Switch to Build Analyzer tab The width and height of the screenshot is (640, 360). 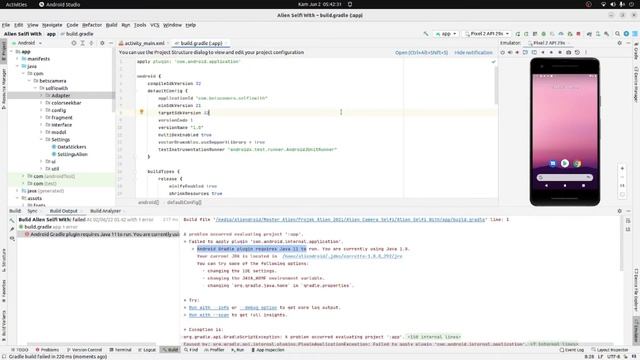pos(105,211)
